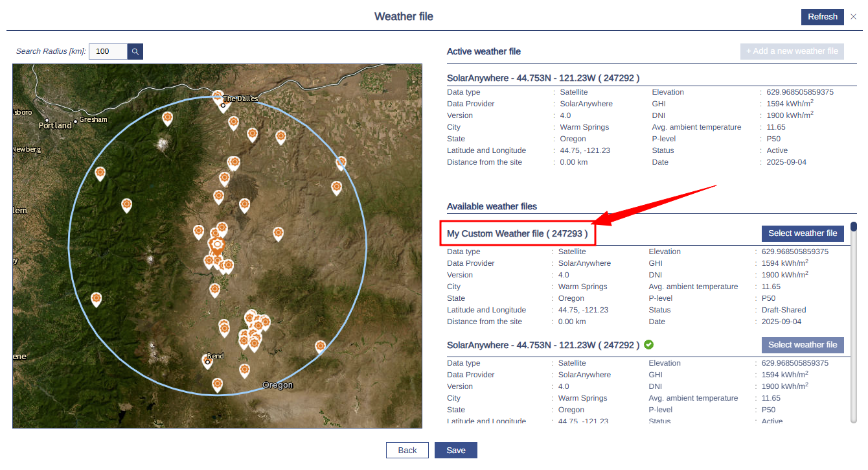Click Warm Springs under available SolarAnywhere 247292
The height and width of the screenshot is (470, 868).
582,398
